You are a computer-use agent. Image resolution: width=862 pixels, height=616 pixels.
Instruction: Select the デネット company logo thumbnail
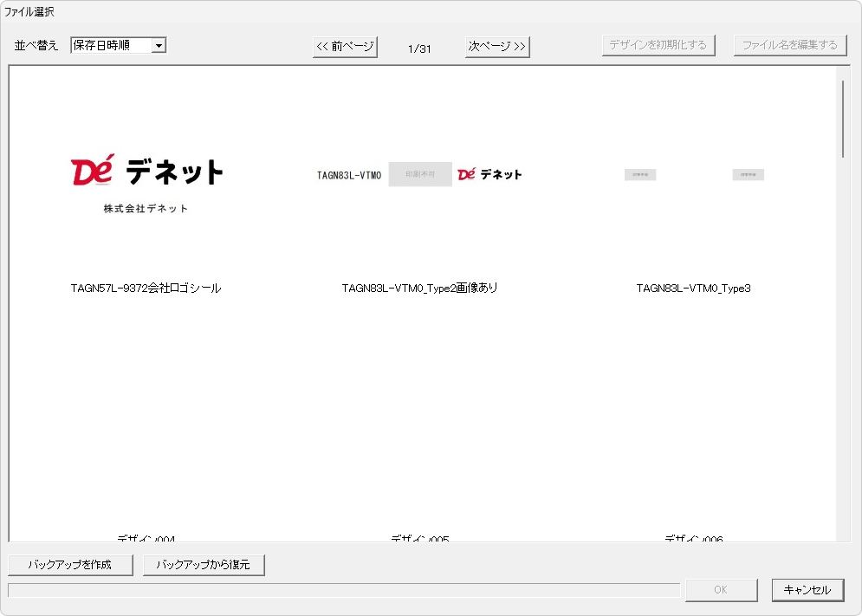[146, 183]
